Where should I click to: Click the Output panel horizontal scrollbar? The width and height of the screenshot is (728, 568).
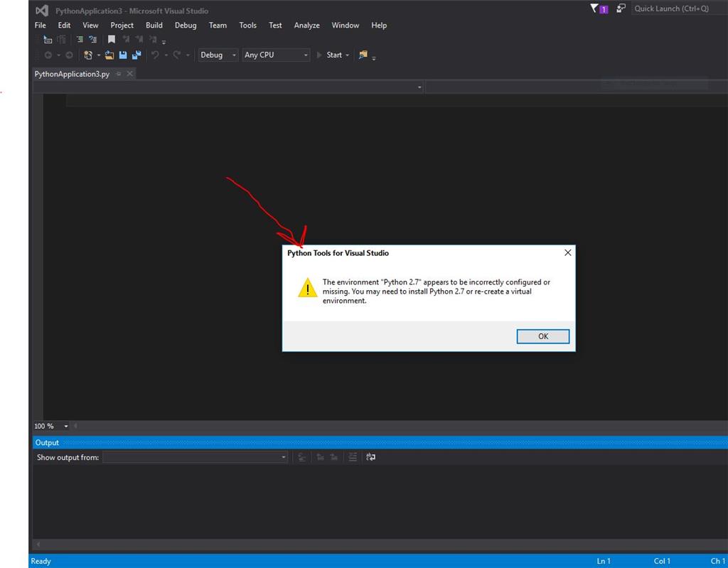[381, 544]
